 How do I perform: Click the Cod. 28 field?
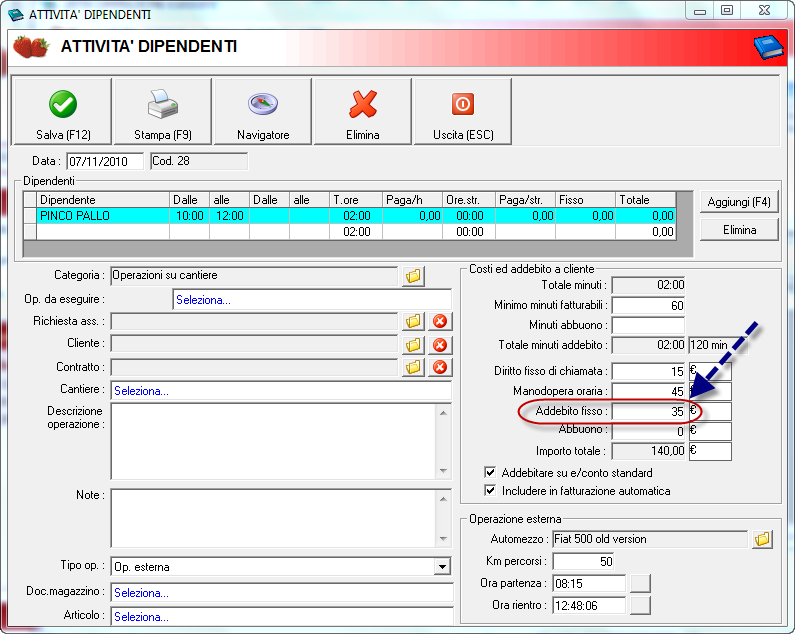pyautogui.click(x=199, y=161)
